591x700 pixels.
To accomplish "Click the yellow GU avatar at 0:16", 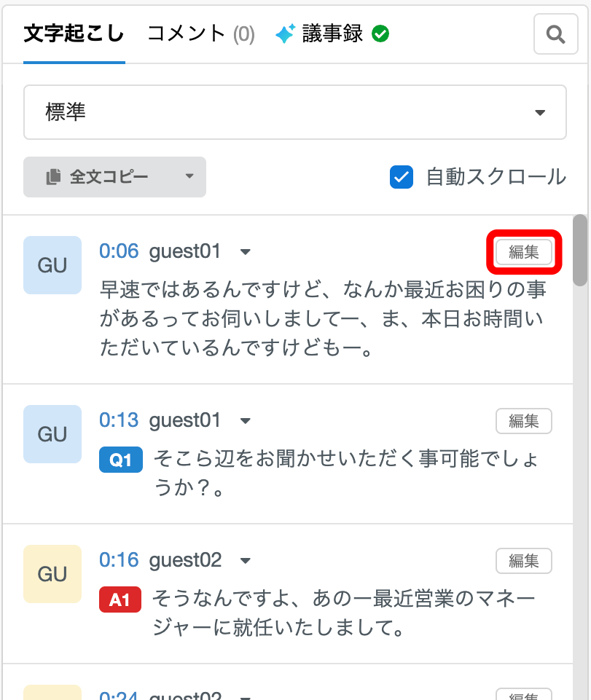I will click(52, 574).
